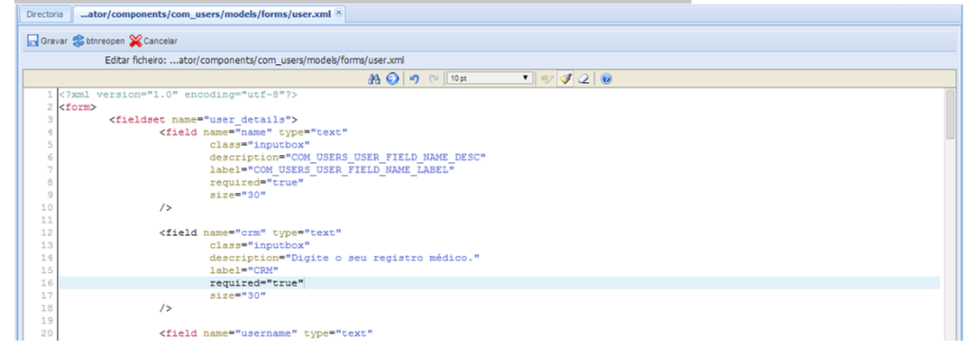Click the Cancelar button
The width and height of the screenshot is (980, 355).
pyautogui.click(x=154, y=41)
